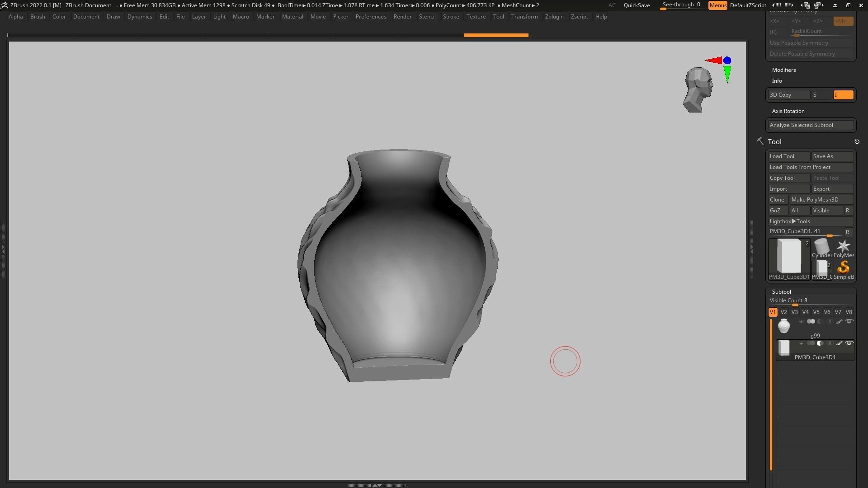This screenshot has height=488, width=868.
Task: Click the S button beside 3D Copy
Action: (821, 95)
